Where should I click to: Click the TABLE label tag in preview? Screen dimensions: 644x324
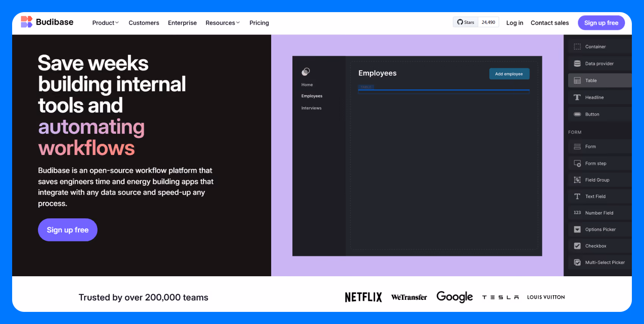pyautogui.click(x=366, y=87)
